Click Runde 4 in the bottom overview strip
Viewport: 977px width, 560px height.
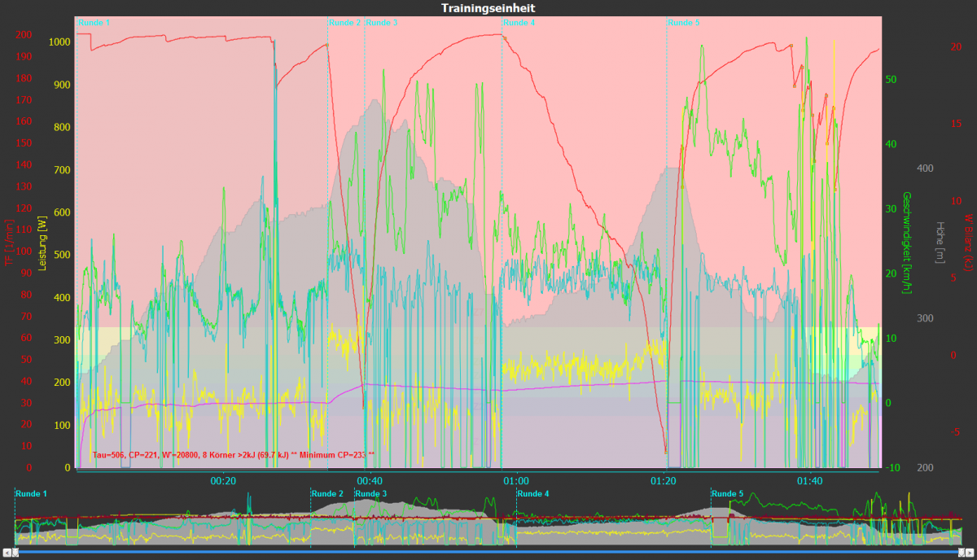(x=533, y=493)
